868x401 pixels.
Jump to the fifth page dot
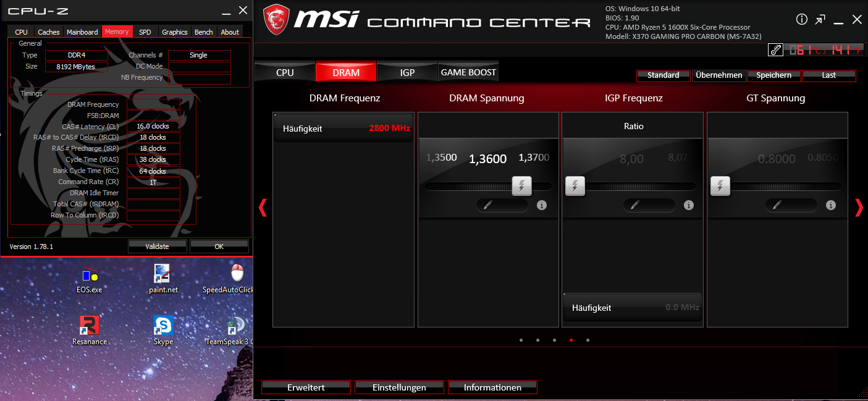(x=588, y=340)
